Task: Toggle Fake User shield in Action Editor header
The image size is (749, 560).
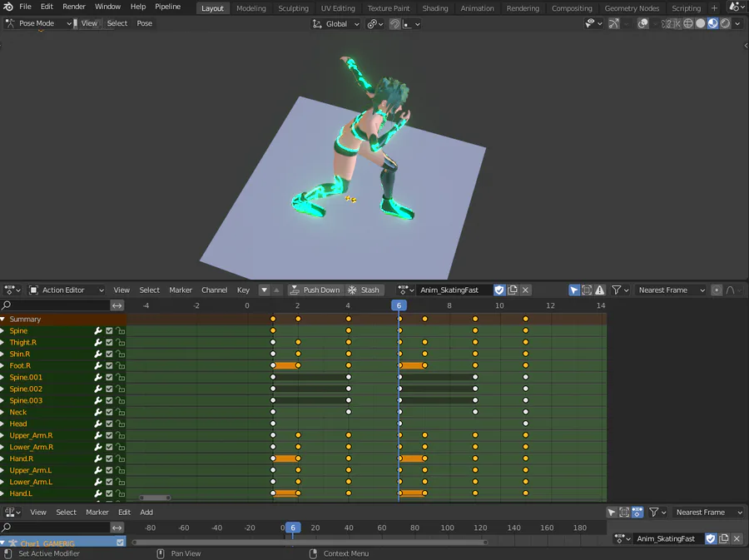Action: tap(499, 290)
